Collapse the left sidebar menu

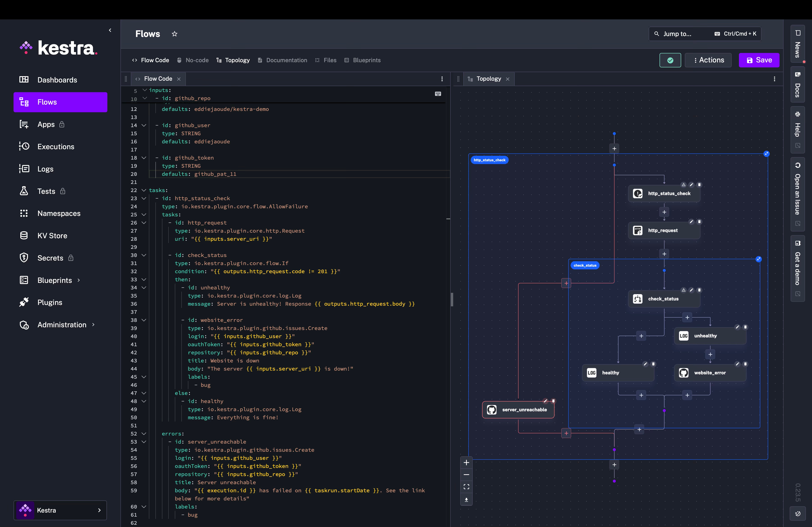pyautogui.click(x=110, y=30)
